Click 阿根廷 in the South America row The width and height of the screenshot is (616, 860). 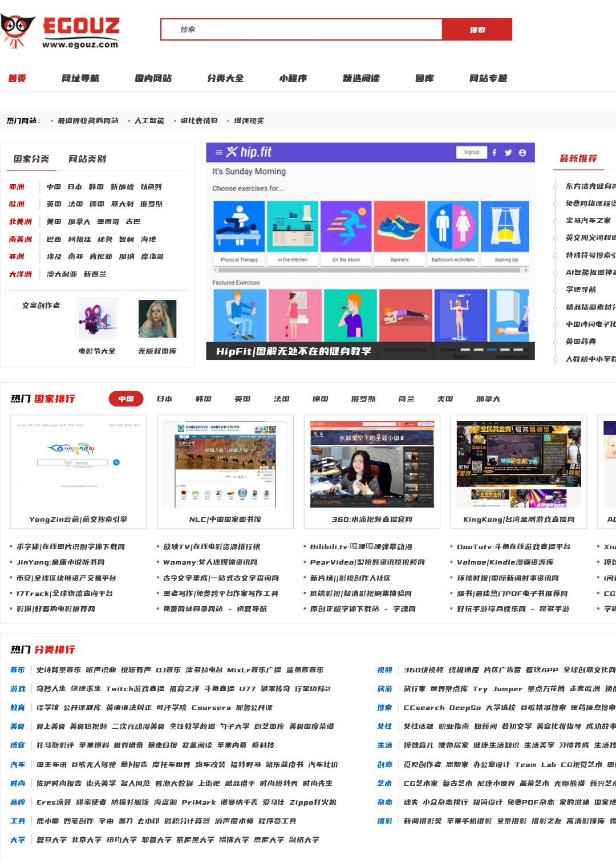click(79, 239)
